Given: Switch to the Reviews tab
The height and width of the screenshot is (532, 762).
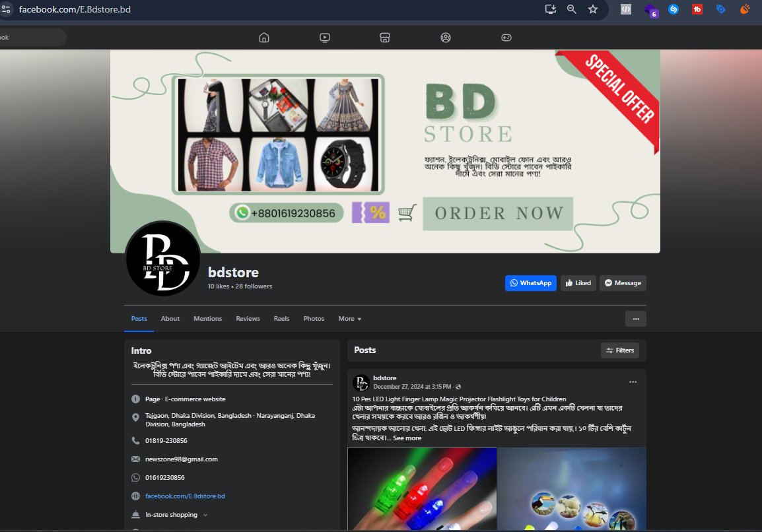Looking at the screenshot, I should [248, 319].
